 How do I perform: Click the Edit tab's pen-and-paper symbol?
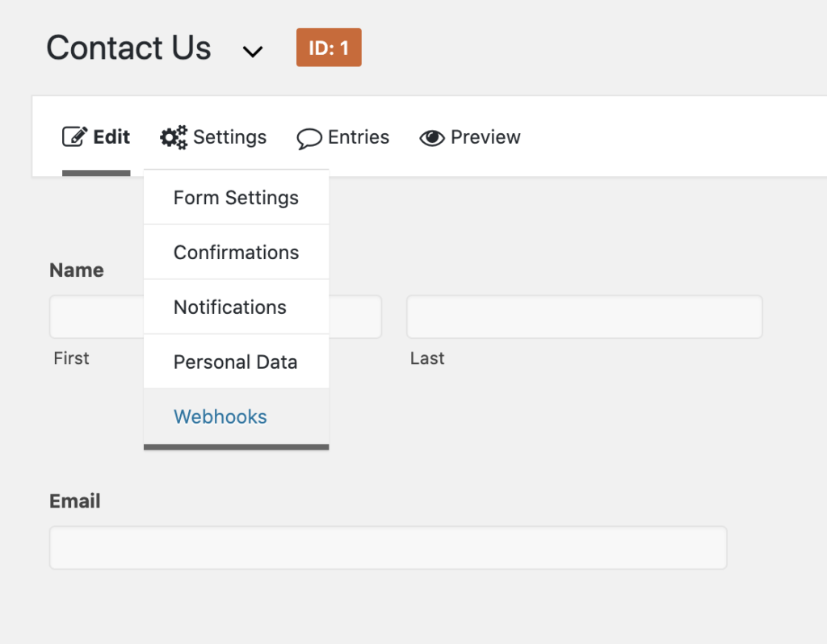coord(74,136)
